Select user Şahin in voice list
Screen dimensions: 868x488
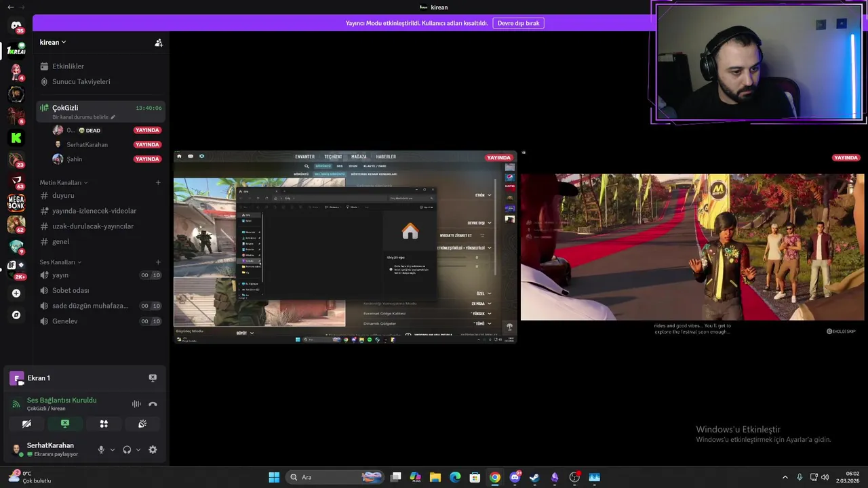pos(74,159)
